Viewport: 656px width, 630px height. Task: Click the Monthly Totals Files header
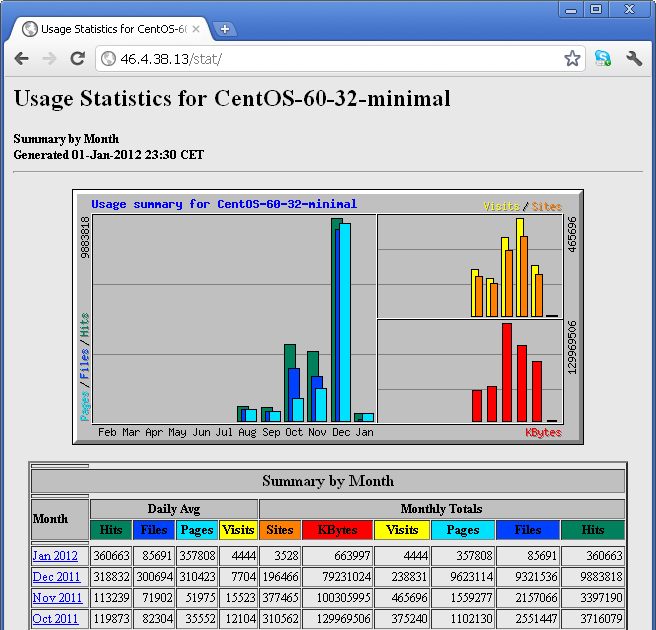pos(528,530)
